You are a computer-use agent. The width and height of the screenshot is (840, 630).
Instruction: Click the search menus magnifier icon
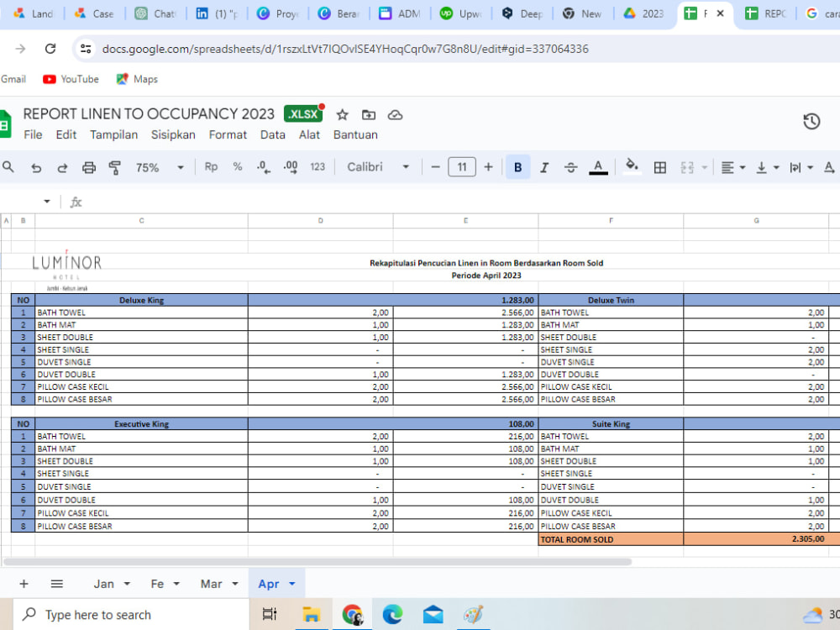click(8, 167)
